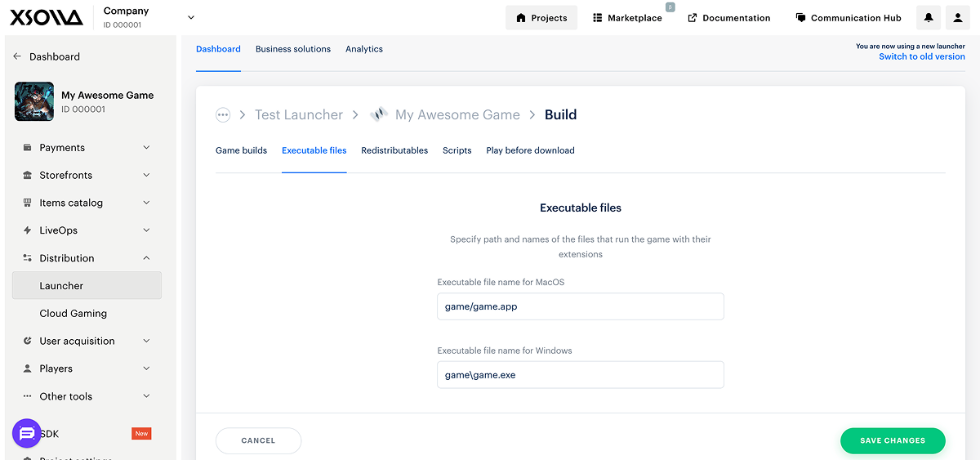Viewport: 980px width, 460px height.
Task: Expand the LiveOps sidebar section
Action: click(87, 230)
